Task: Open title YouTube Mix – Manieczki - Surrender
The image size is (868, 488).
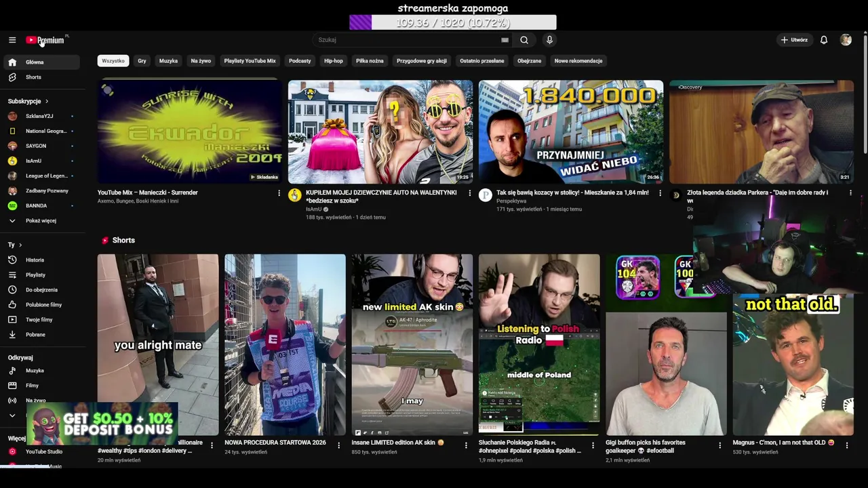Action: [x=148, y=192]
